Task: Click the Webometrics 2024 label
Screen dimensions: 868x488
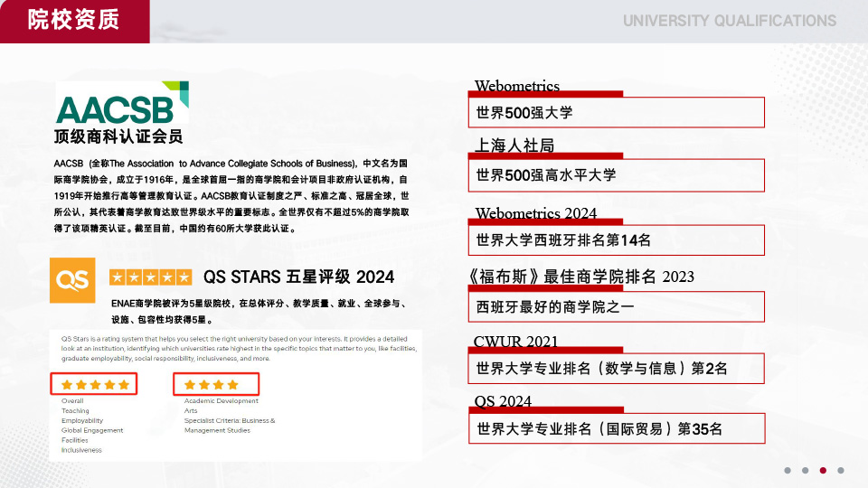Action: [x=535, y=214]
